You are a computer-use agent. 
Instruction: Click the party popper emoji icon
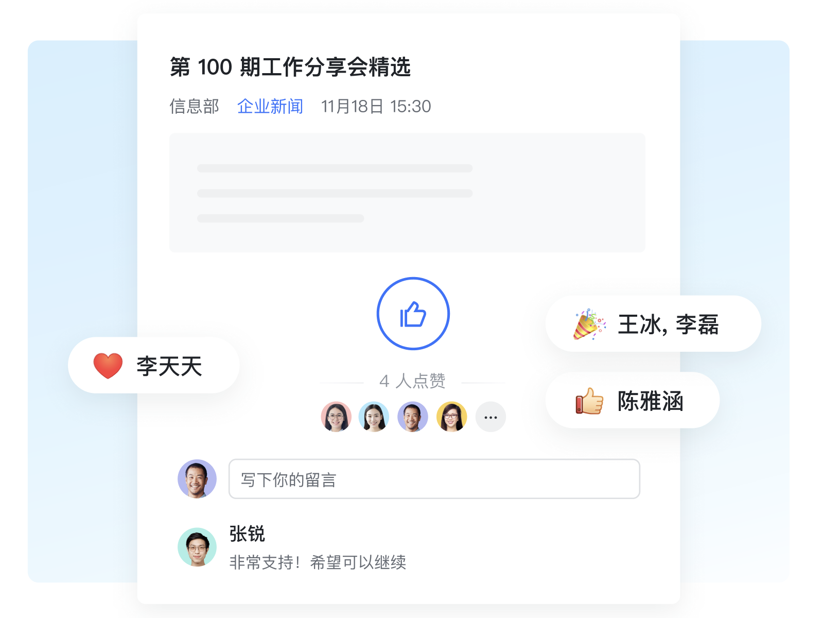click(590, 324)
